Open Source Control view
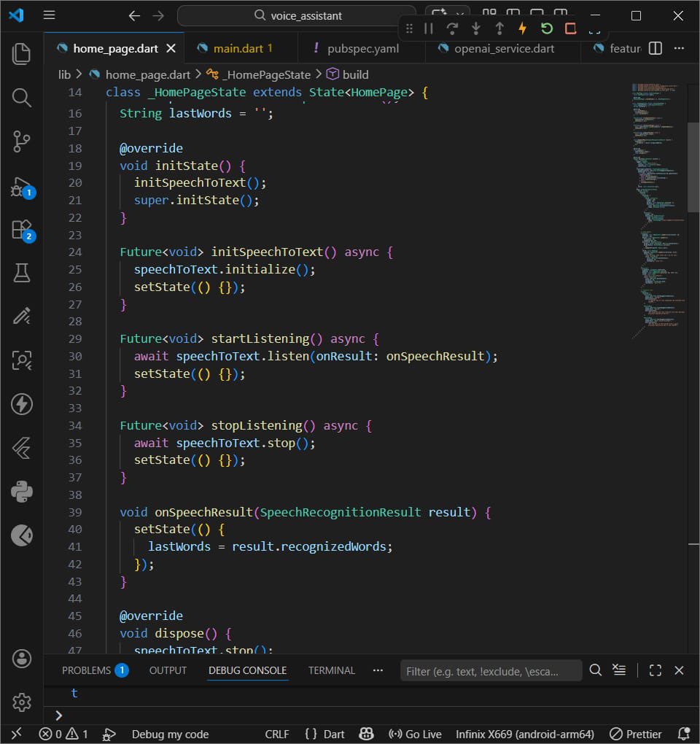700x744 pixels. pyautogui.click(x=21, y=142)
